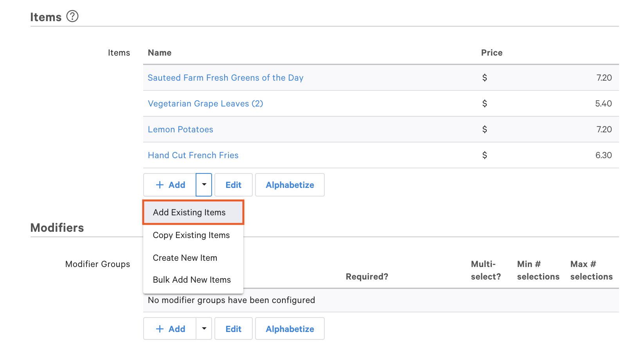Alphabetize the Modifier Groups
This screenshot has width=644, height=350.
(x=290, y=329)
